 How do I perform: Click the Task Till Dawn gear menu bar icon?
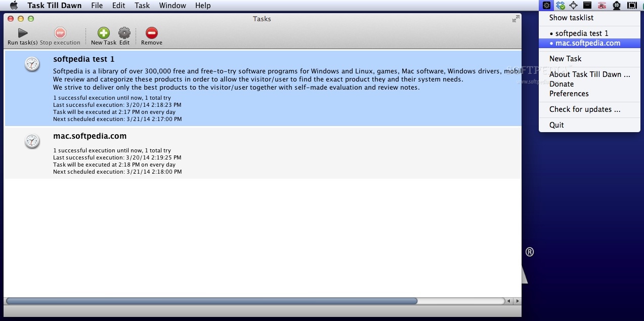click(546, 6)
